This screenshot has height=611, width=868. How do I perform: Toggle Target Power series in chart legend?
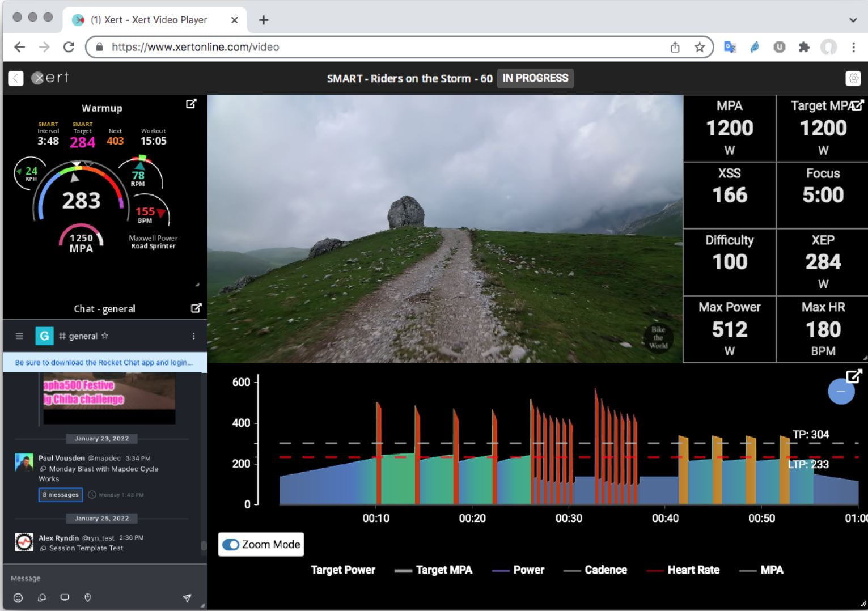pyautogui.click(x=343, y=570)
